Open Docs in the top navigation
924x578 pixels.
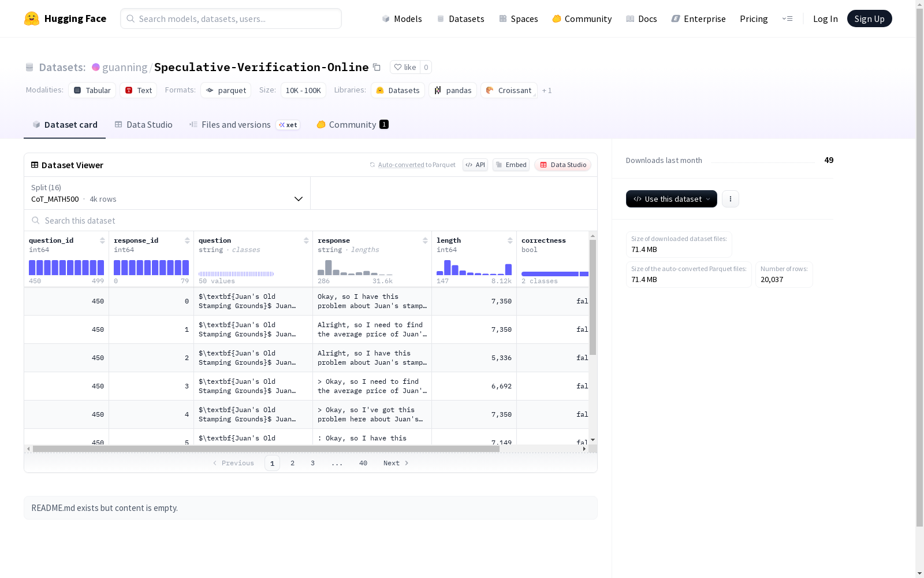click(x=642, y=18)
